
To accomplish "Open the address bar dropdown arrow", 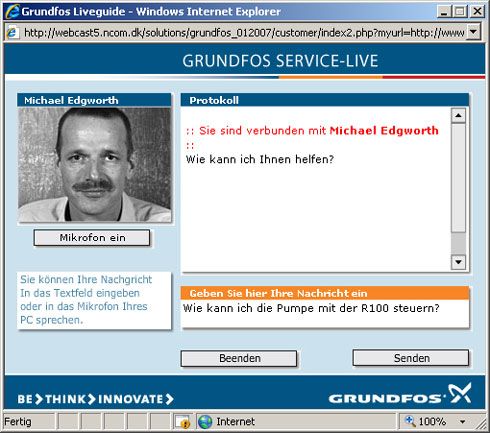I will 473,32.
